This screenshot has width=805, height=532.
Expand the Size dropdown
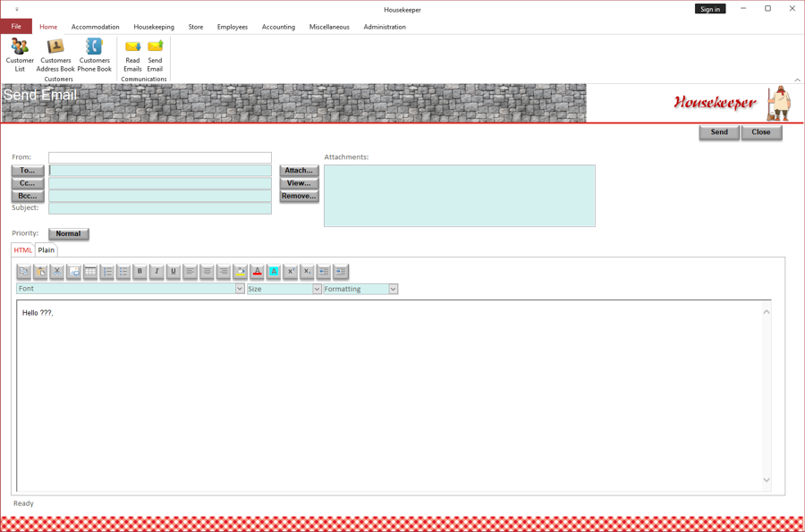(317, 289)
